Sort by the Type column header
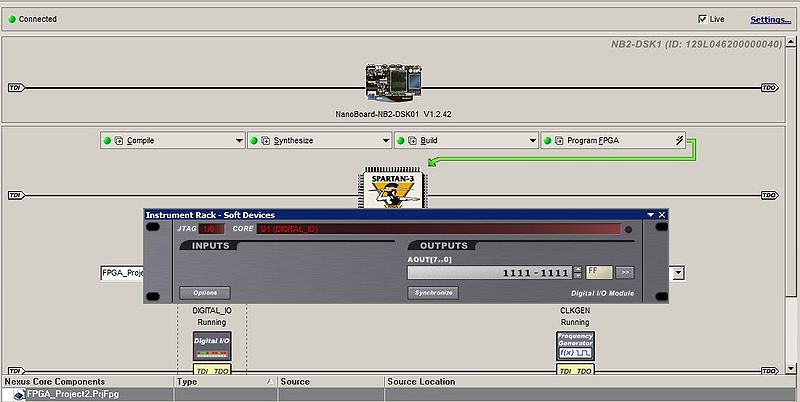This screenshot has height=402, width=800. click(223, 381)
